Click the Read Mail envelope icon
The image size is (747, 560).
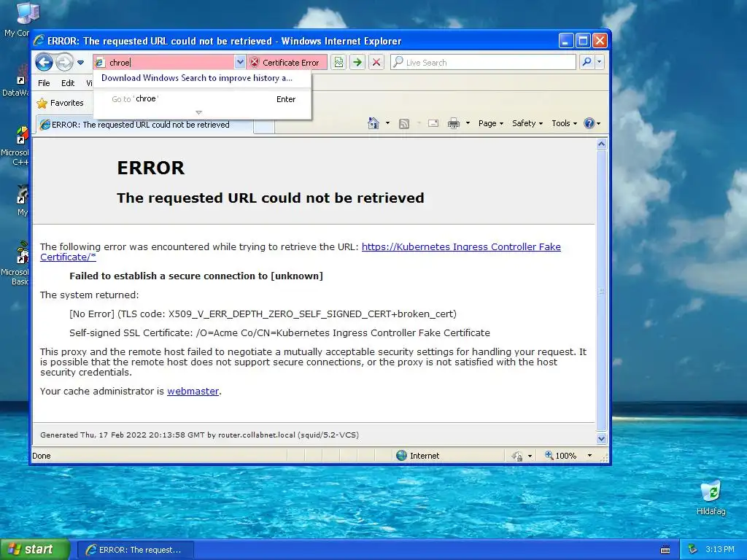pos(433,123)
